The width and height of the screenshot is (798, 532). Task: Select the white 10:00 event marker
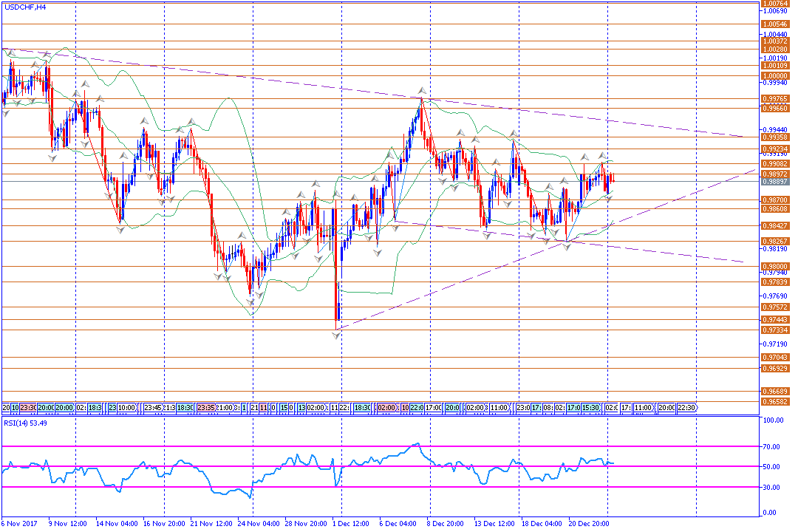[x=127, y=408]
